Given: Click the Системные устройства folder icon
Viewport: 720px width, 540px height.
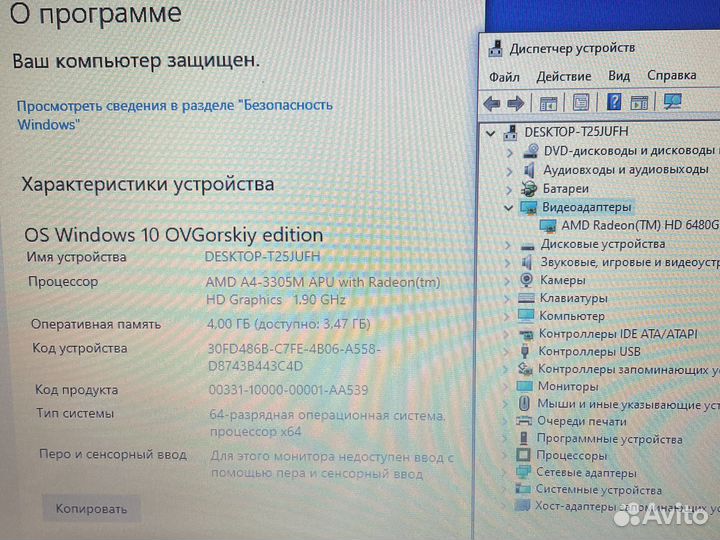Looking at the screenshot, I should 523,489.
